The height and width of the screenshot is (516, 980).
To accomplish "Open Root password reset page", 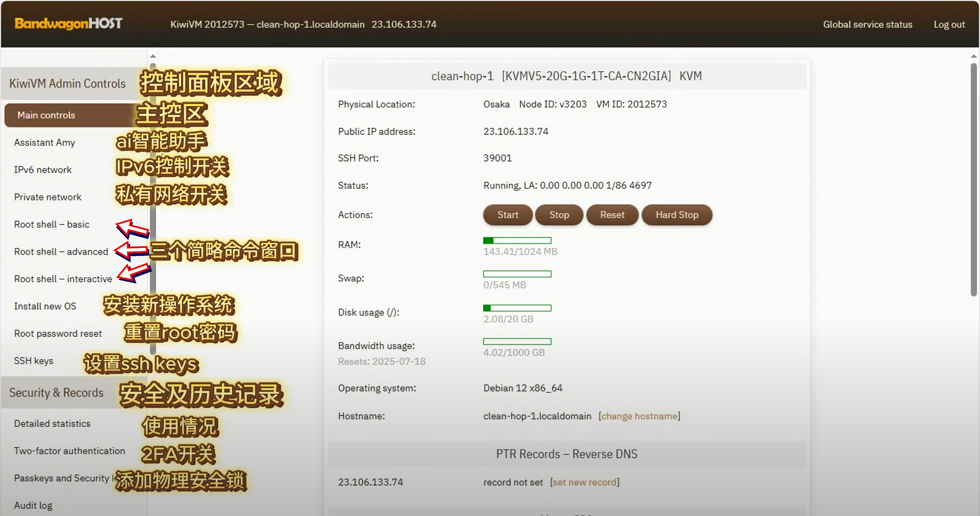I will click(x=58, y=333).
